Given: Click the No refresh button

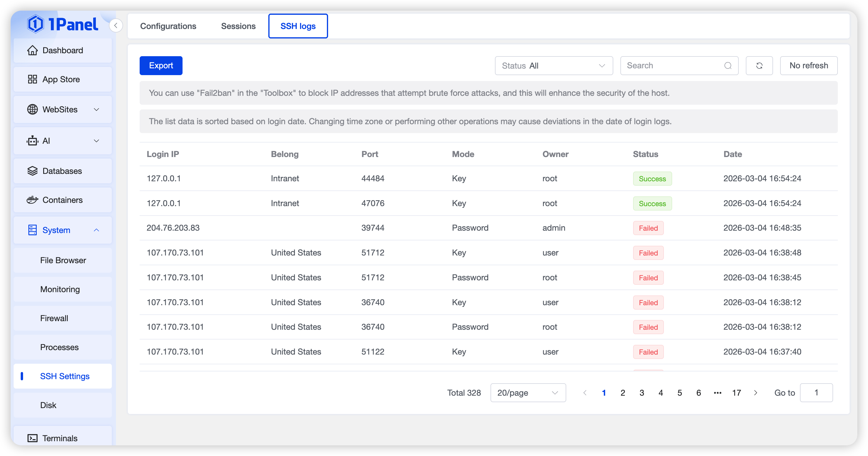Looking at the screenshot, I should [x=808, y=65].
